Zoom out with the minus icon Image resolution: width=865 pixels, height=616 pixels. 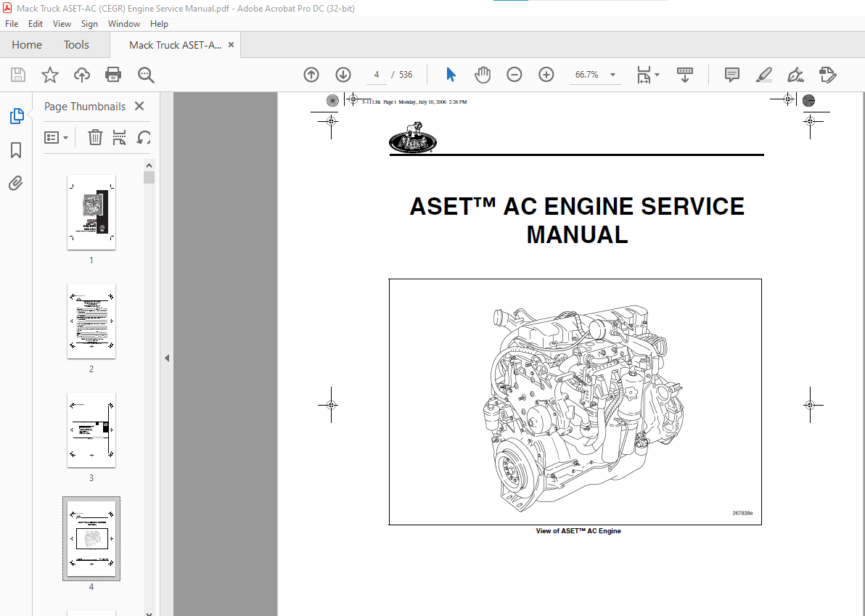point(515,75)
